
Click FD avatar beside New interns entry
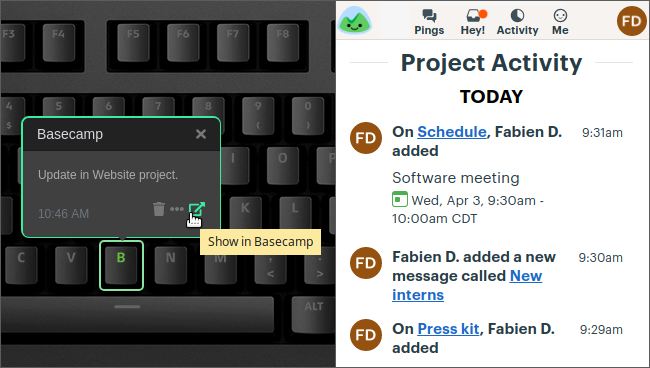(x=366, y=263)
